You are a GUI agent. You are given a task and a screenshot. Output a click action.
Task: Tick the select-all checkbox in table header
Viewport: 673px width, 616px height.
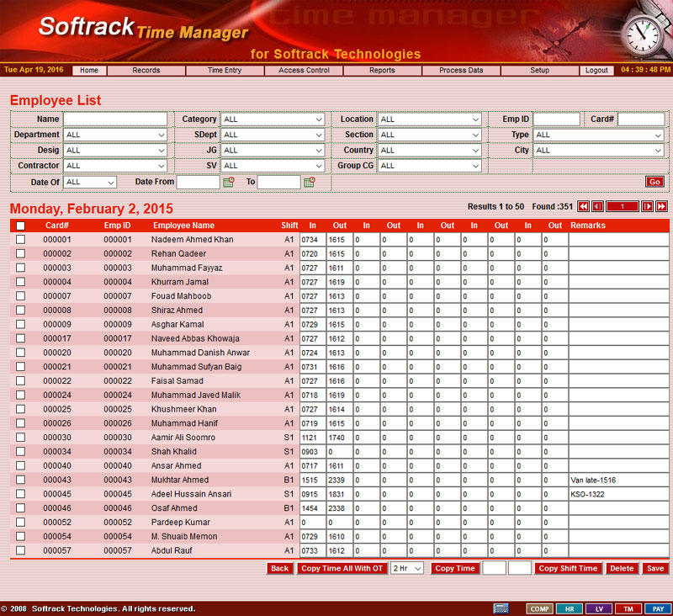[x=20, y=226]
